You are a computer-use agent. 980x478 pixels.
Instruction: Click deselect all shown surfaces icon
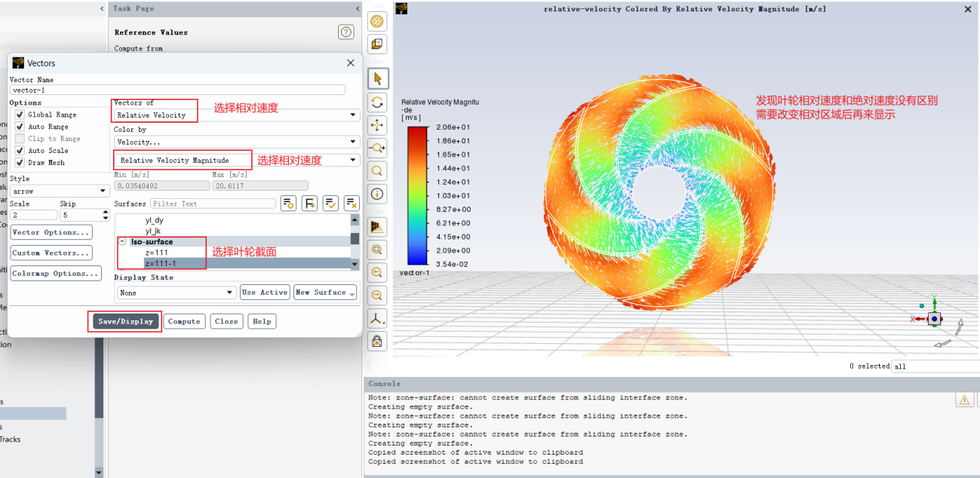(352, 204)
